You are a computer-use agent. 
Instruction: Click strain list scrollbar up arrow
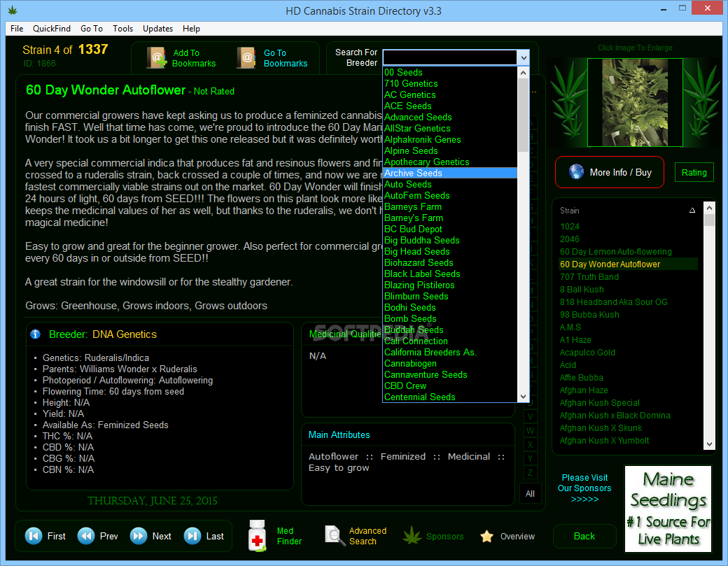(709, 208)
